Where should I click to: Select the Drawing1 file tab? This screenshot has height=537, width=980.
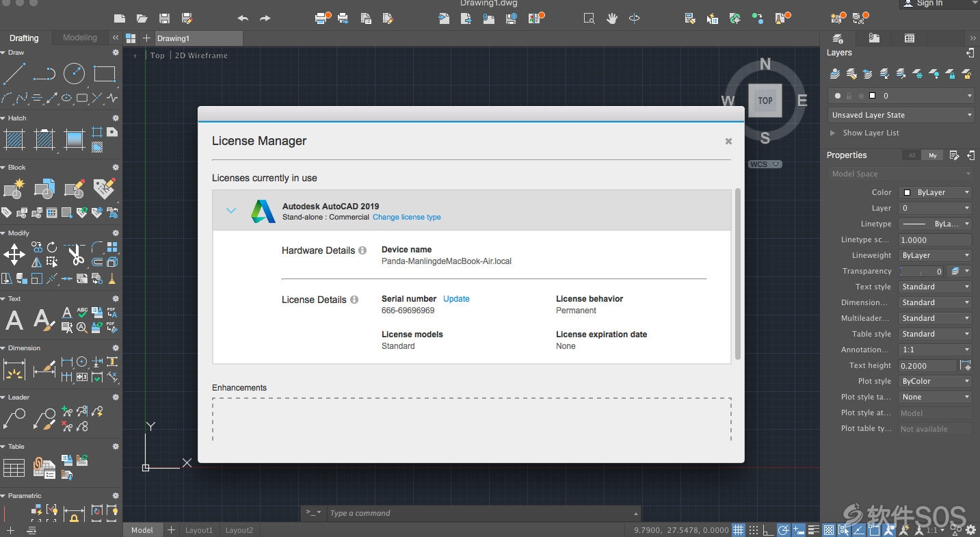[x=199, y=38]
